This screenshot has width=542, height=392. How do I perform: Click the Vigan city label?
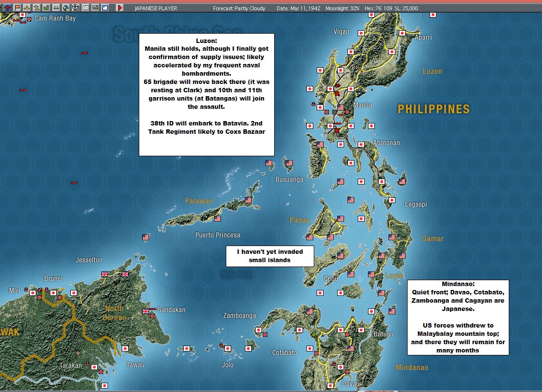[341, 31]
